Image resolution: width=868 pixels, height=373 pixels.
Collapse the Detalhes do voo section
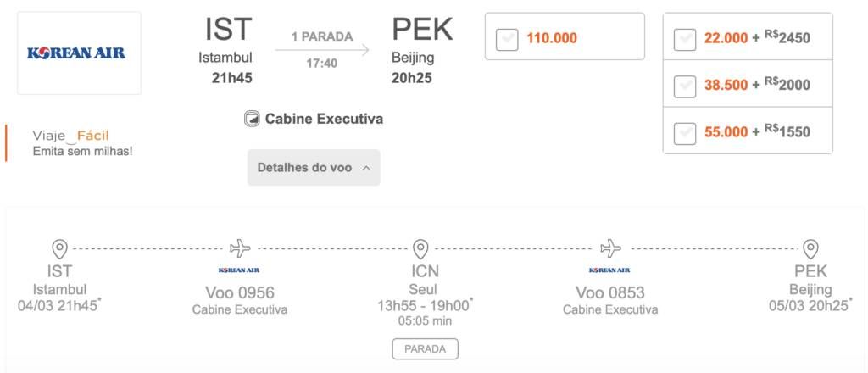point(314,167)
